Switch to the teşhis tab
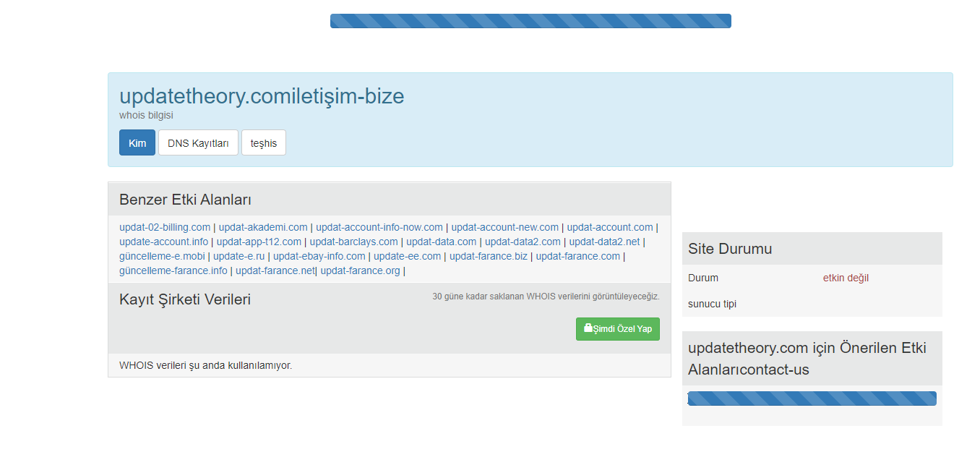 tap(264, 143)
